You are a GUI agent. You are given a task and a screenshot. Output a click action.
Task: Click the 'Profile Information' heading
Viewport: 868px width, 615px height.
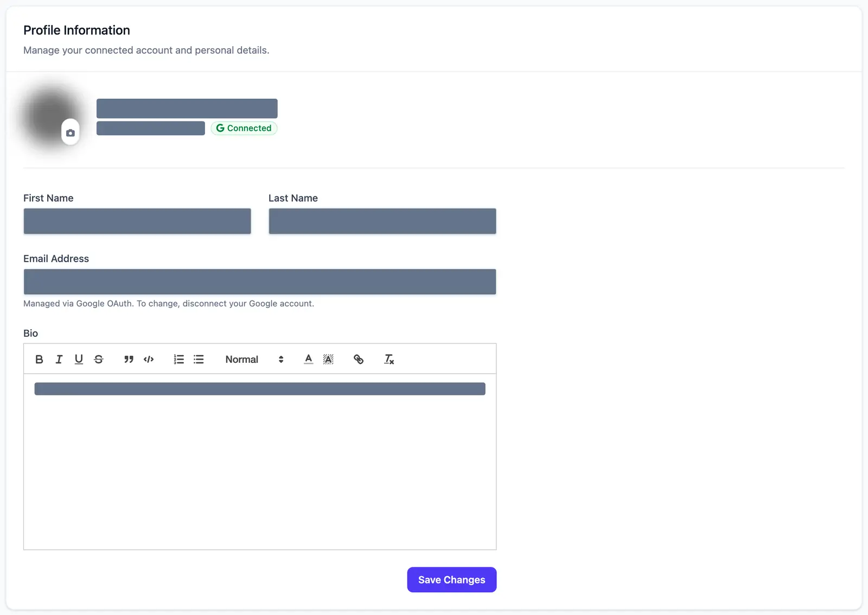pyautogui.click(x=76, y=30)
